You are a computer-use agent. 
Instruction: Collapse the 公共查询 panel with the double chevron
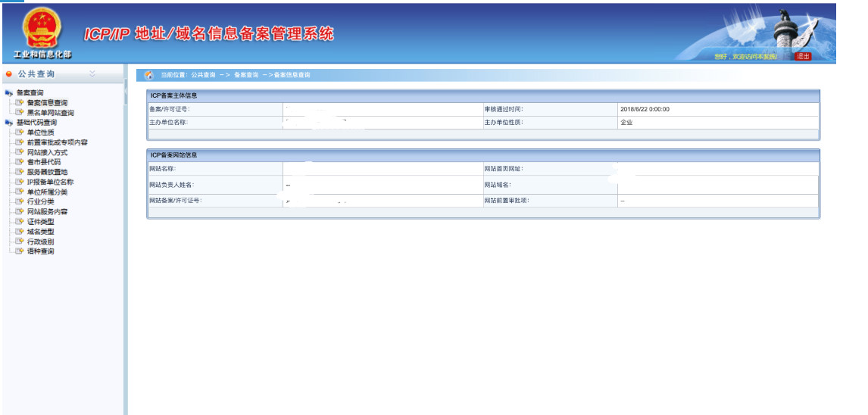[x=92, y=73]
